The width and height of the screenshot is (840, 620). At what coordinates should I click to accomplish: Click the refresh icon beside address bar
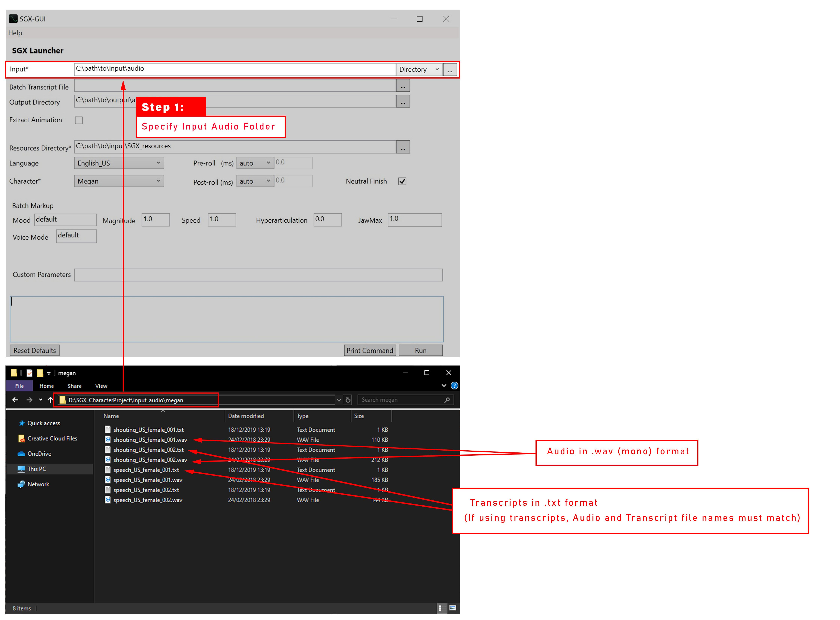[x=348, y=400]
